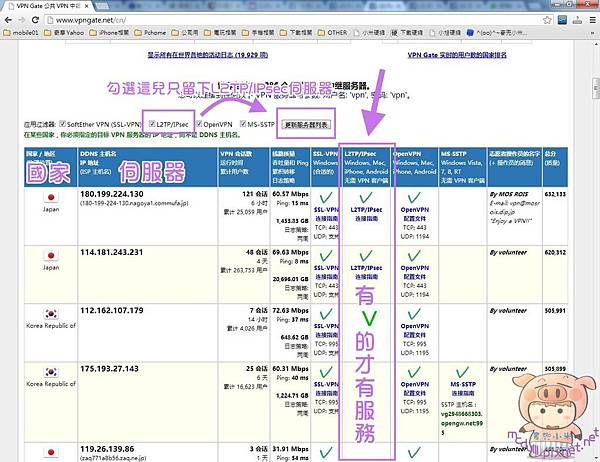Click the page vertical scrollbar thumb
Image resolution: width=600 pixels, height=462 pixels.
pos(596,88)
